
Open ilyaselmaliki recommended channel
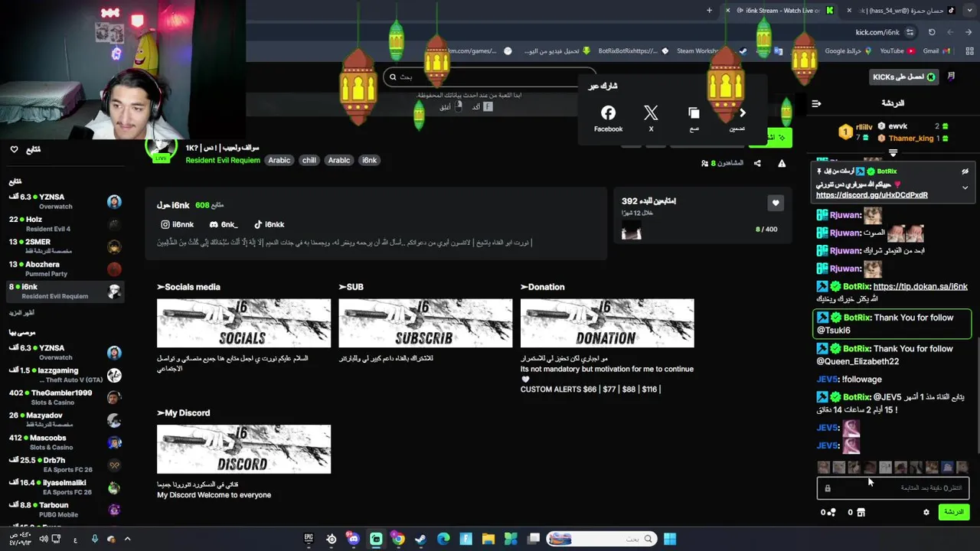pos(65,487)
